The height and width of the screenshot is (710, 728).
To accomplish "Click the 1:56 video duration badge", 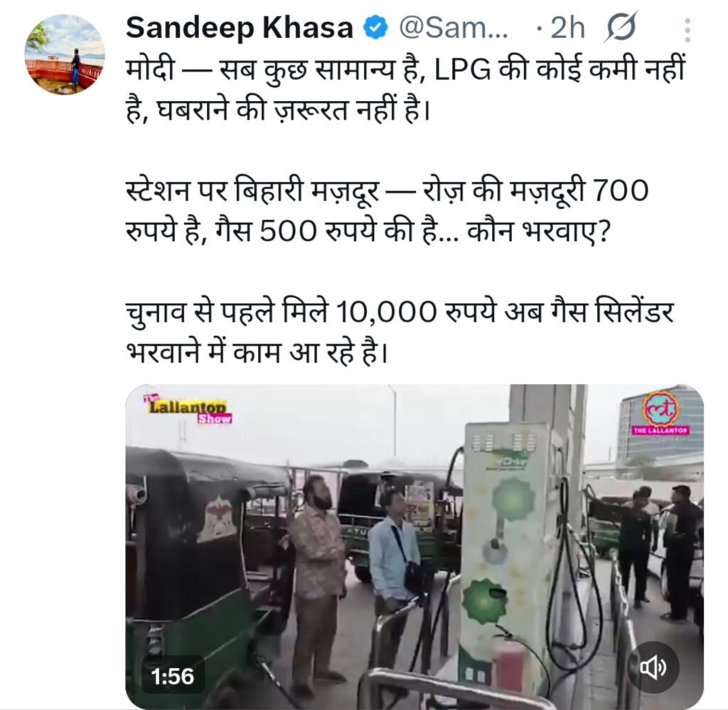I will tap(173, 677).
